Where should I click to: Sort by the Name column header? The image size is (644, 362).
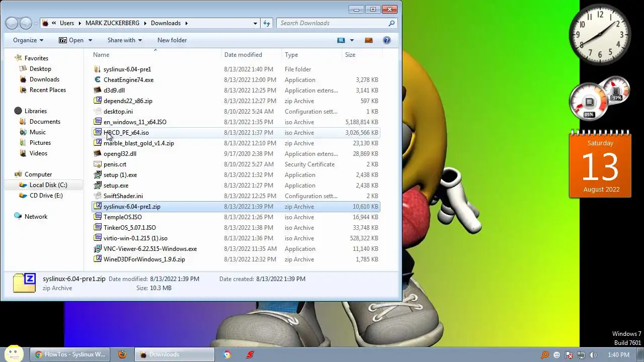pyautogui.click(x=156, y=55)
